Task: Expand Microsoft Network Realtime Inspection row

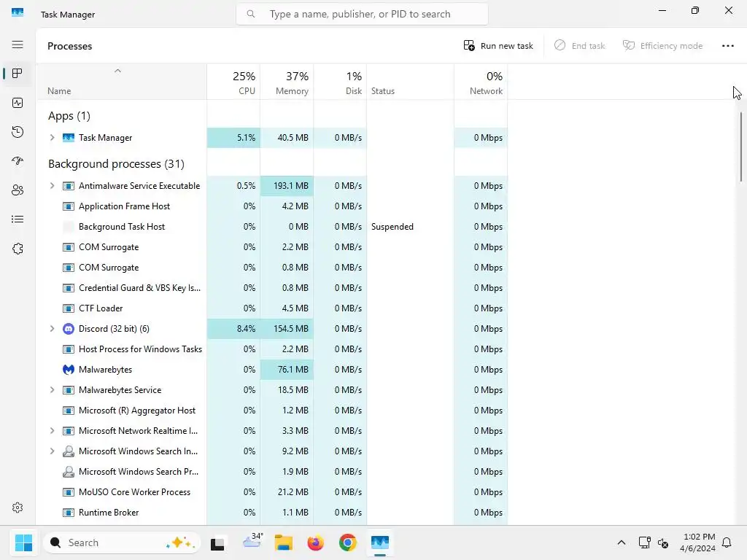Action: [x=52, y=431]
